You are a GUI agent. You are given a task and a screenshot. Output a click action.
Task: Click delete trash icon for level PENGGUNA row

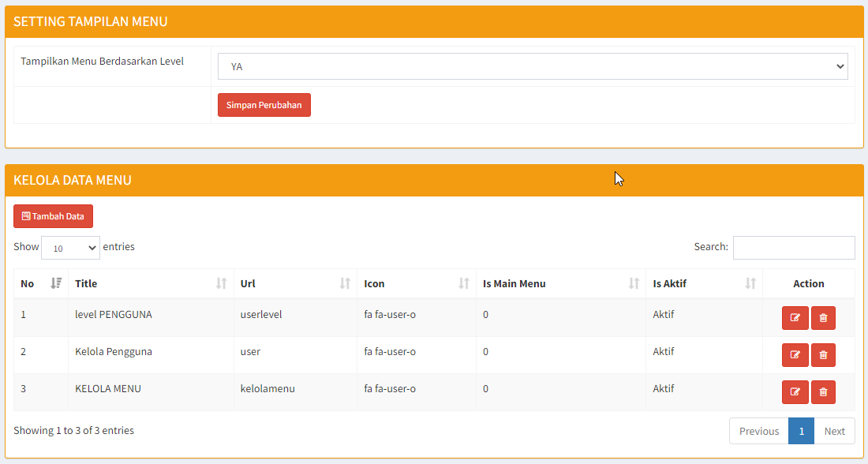[823, 318]
